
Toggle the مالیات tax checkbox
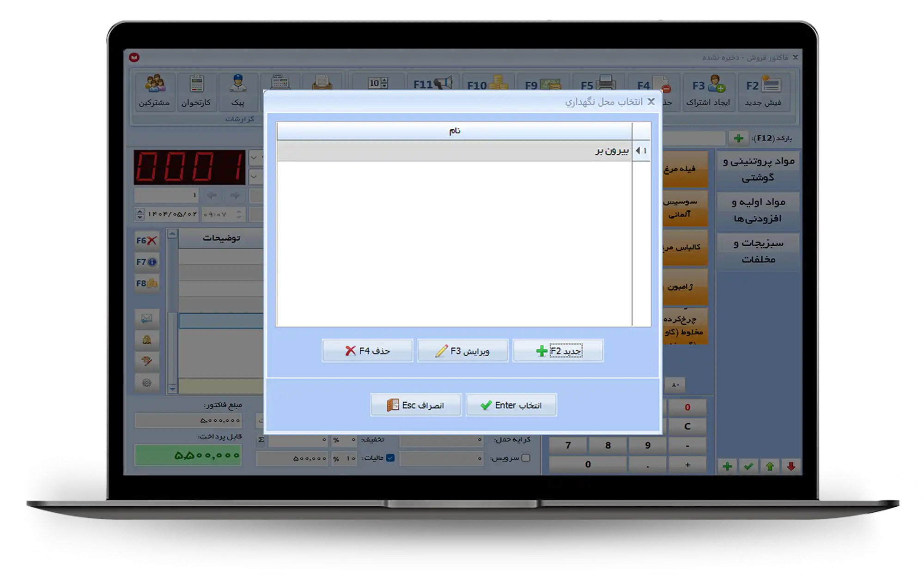pyautogui.click(x=390, y=458)
